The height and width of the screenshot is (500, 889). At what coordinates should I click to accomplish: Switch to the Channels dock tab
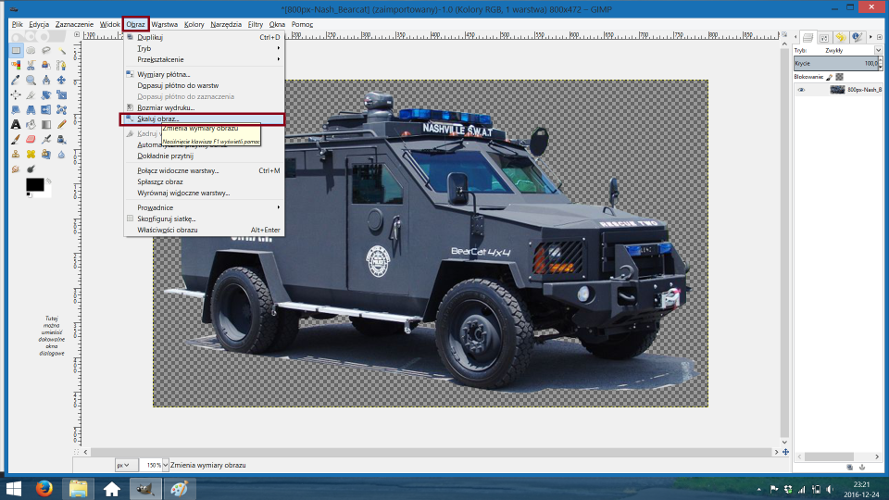824,37
